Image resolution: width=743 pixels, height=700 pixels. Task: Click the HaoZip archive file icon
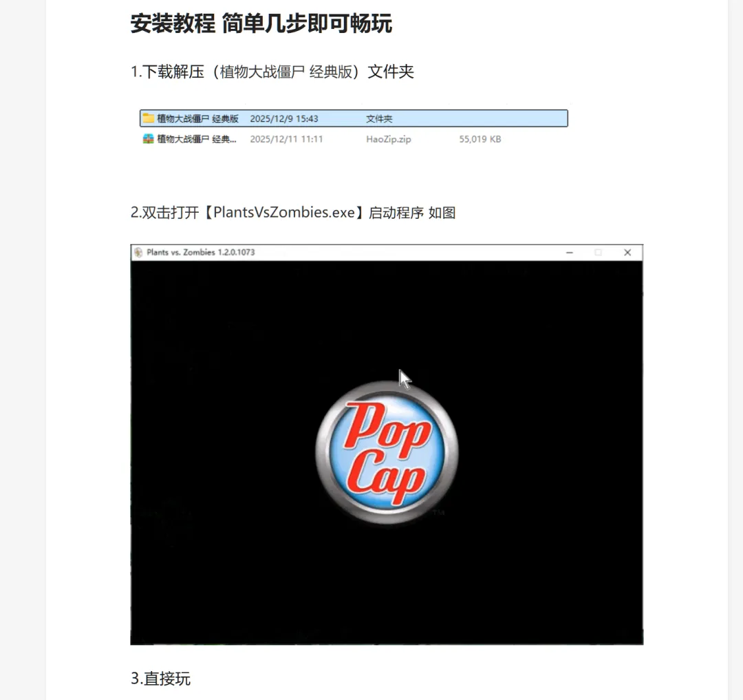pyautogui.click(x=149, y=139)
